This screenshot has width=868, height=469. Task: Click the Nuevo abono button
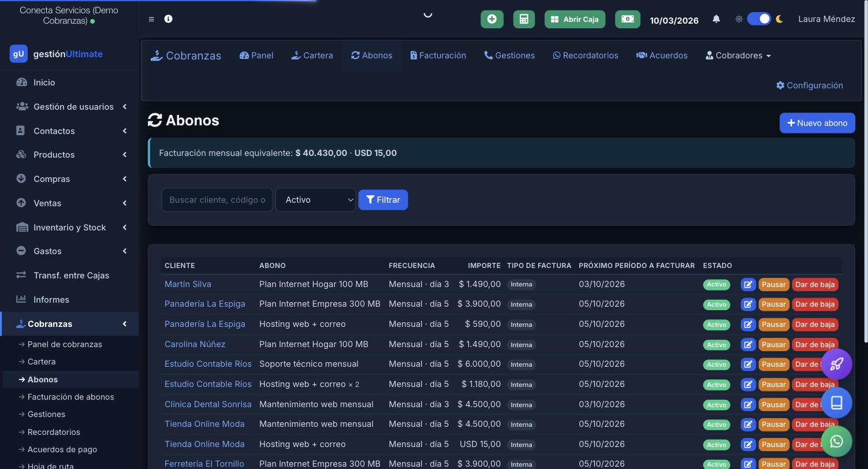tap(817, 123)
